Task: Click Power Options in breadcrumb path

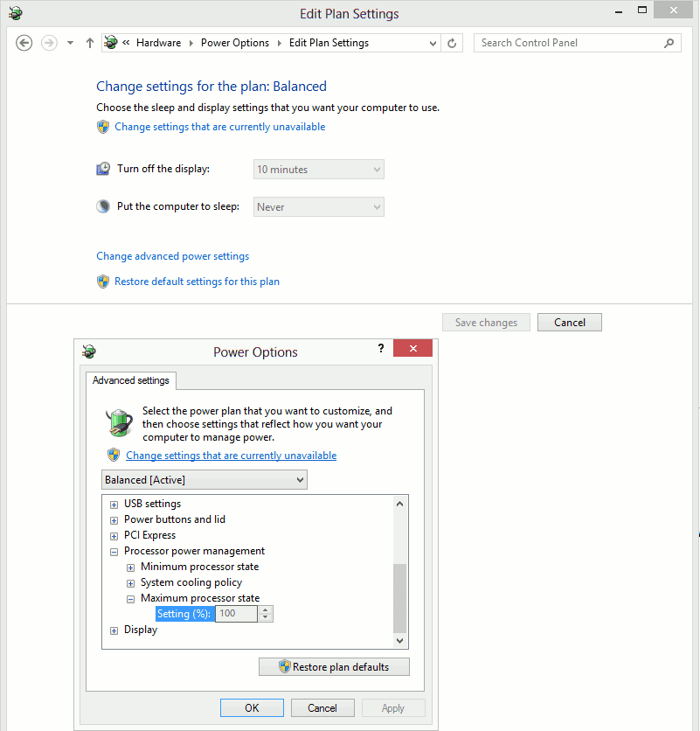Action: (235, 43)
